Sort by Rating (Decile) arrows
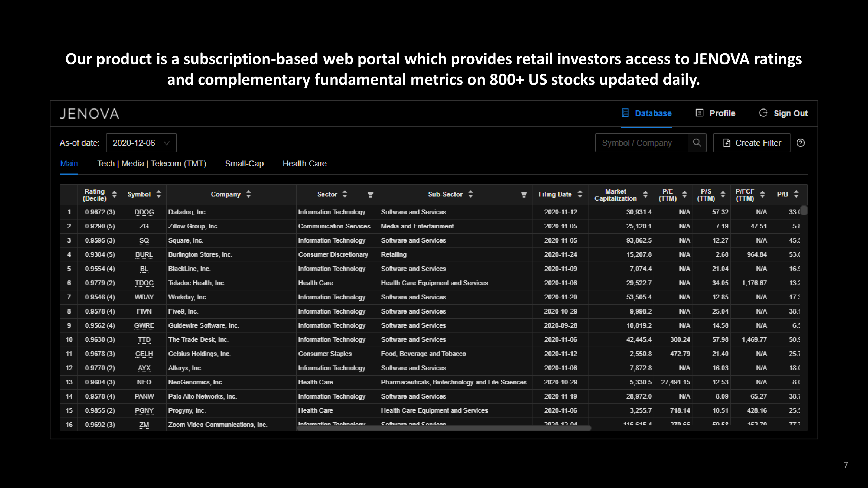 [115, 194]
